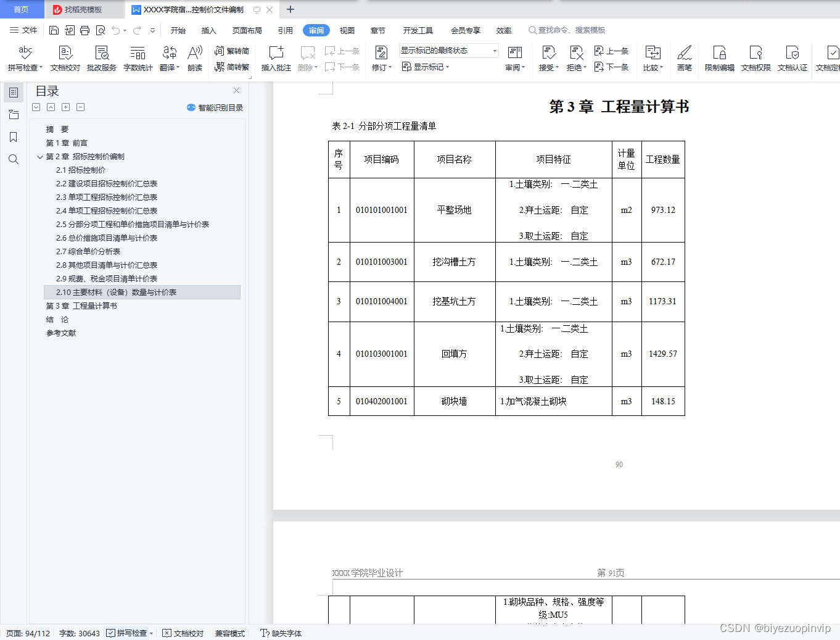Open the 文件 menu
Image resolution: width=840 pixels, height=640 pixels.
23,30
